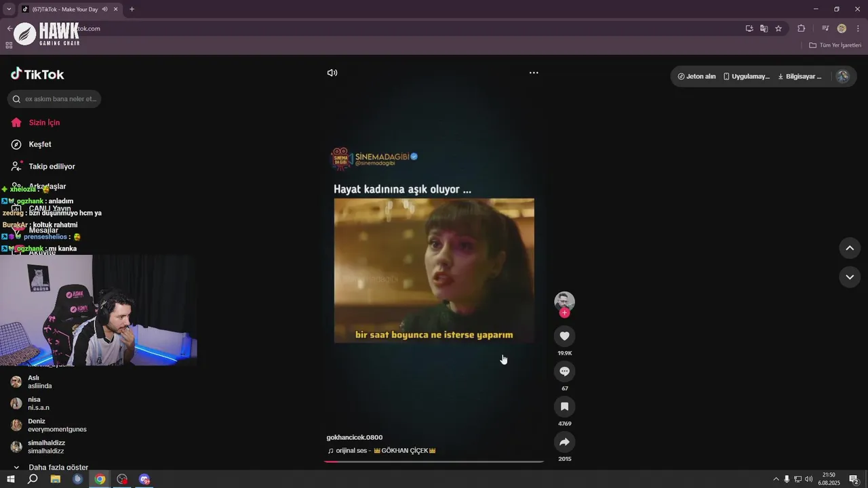Image resolution: width=868 pixels, height=488 pixels.
Task: Save the video with the bookmark icon
Action: point(564,407)
